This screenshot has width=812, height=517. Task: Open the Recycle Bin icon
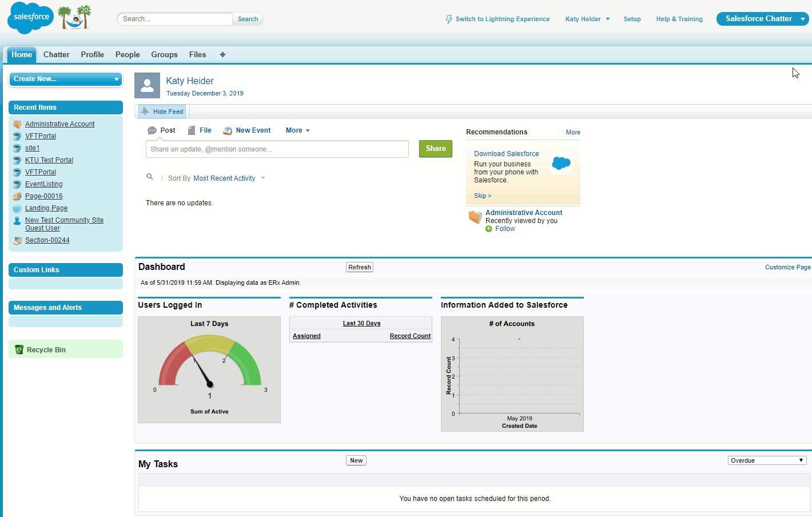19,350
